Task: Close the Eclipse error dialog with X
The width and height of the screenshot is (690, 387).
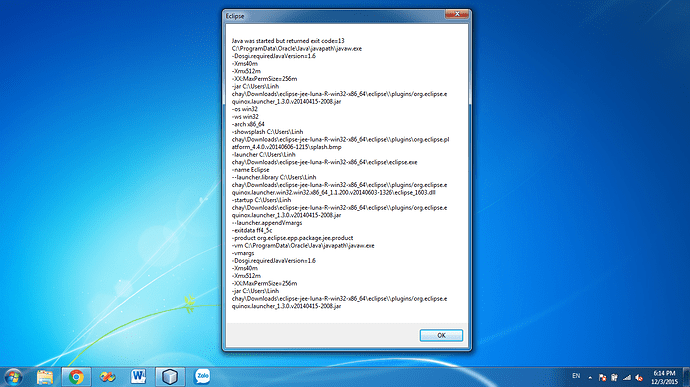Action: tap(457, 14)
